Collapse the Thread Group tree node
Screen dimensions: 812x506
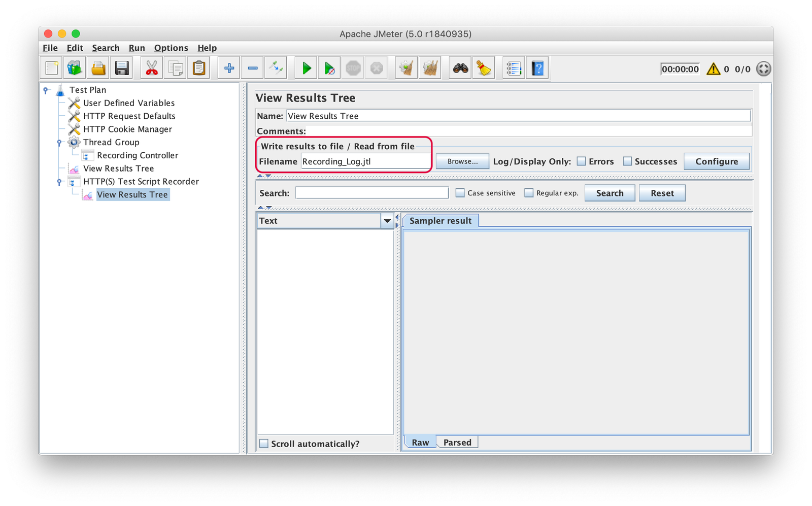[x=59, y=143]
